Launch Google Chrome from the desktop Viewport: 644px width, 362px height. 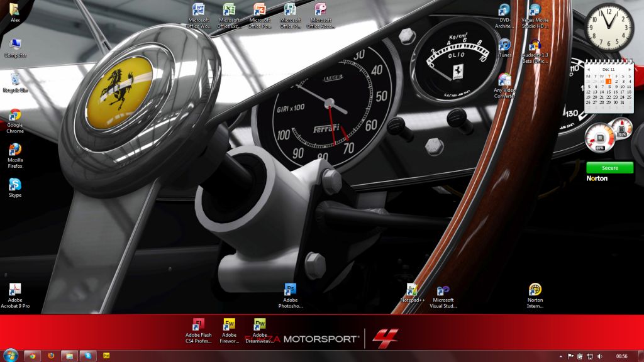pyautogui.click(x=15, y=121)
